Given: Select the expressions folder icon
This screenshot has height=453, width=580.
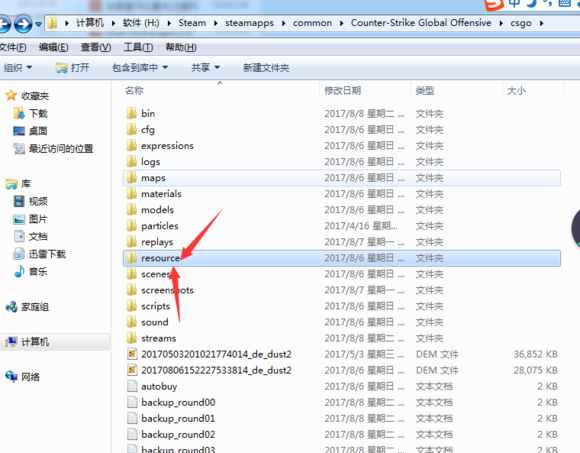Looking at the screenshot, I should coord(131,145).
